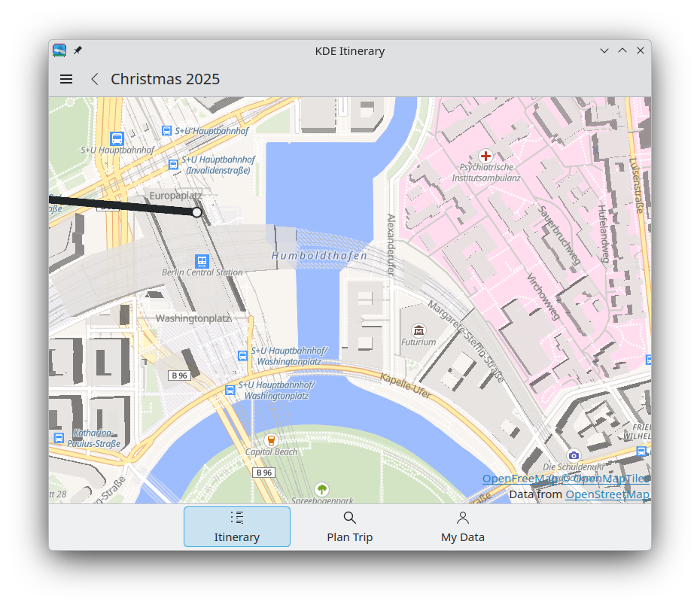This screenshot has width=700, height=608.
Task: Click the KDE Itinerary app icon
Action: (x=59, y=50)
